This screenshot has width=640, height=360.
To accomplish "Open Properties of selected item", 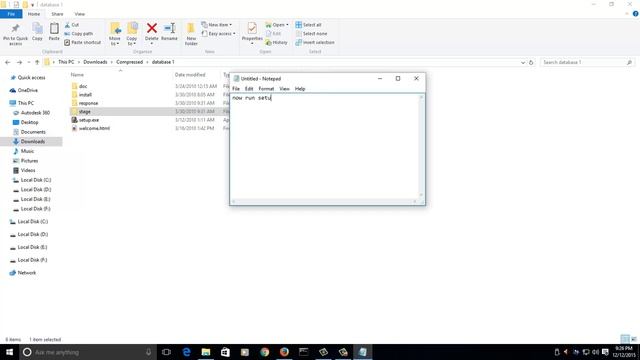I will click(x=252, y=33).
